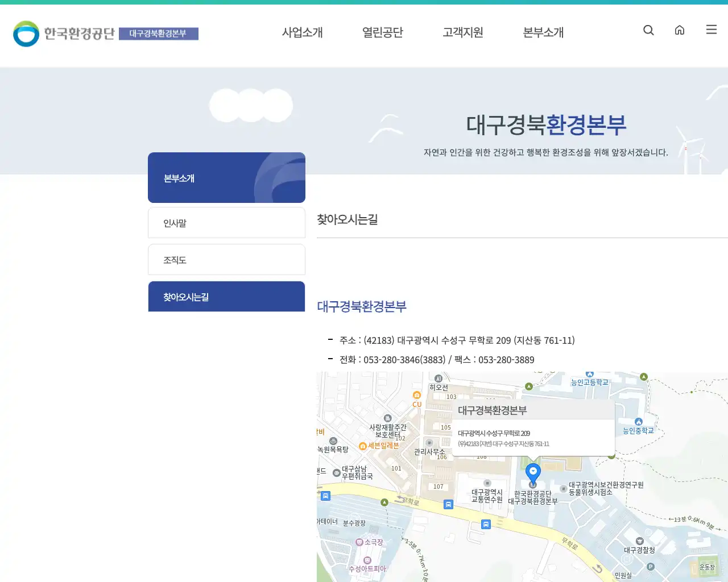Click the blue location pin on the map
Image resolution: width=728 pixels, height=582 pixels.
click(x=532, y=471)
